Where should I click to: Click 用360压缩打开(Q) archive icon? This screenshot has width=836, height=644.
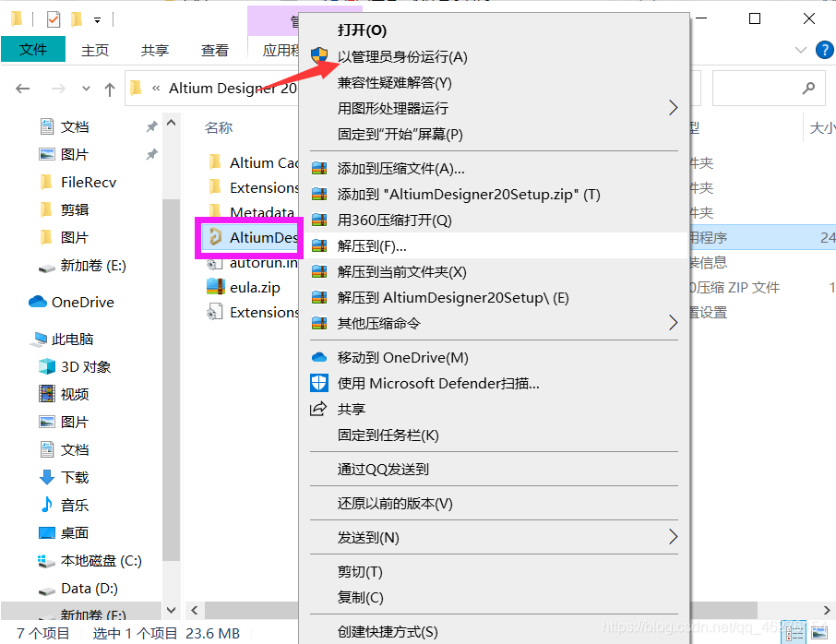coord(319,221)
